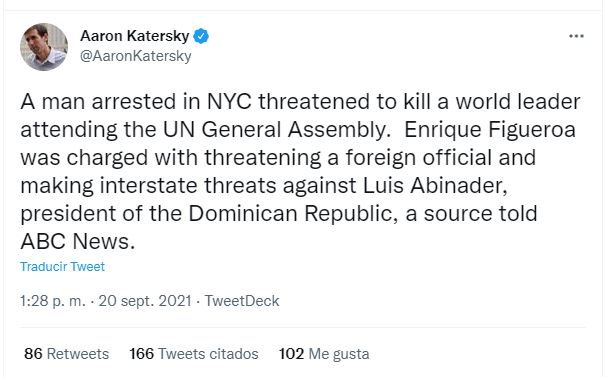Click the number 102 likes count
Screen dimensions: 607x377
(x=291, y=354)
